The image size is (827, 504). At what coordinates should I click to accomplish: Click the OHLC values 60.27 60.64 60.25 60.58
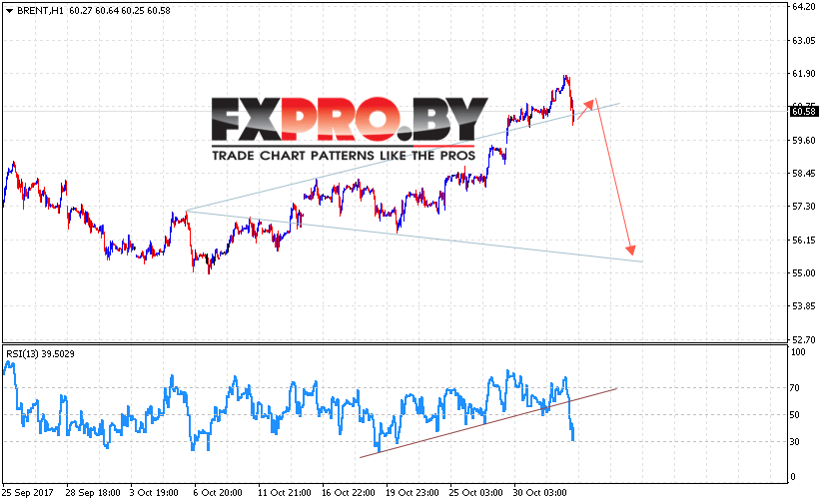pyautogui.click(x=120, y=11)
